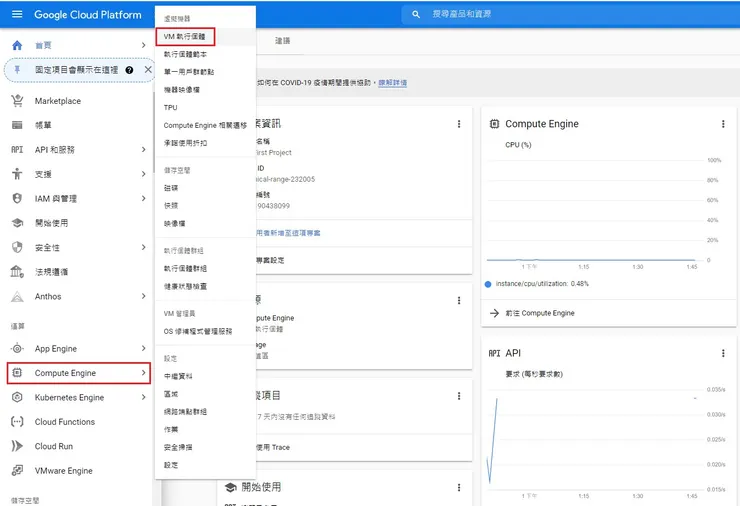Click the CPU (%) chart in Compute Engine card

[604, 212]
